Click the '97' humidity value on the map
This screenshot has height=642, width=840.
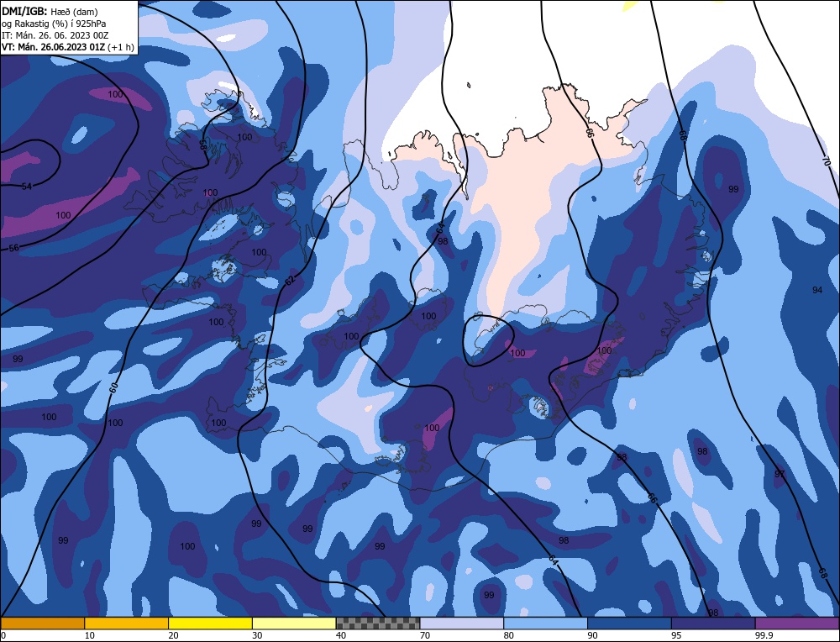780,474
